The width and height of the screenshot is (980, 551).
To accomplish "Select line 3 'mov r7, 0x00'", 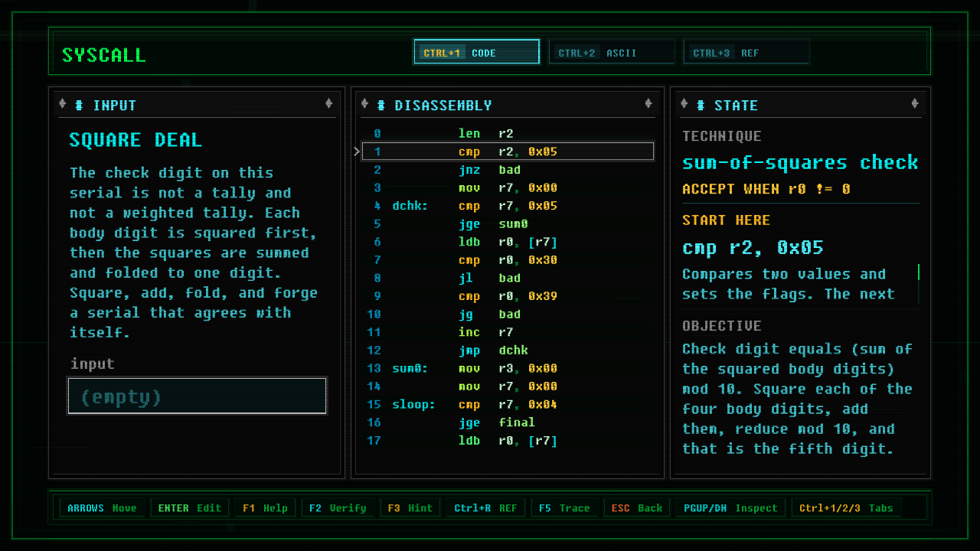I will (x=508, y=187).
